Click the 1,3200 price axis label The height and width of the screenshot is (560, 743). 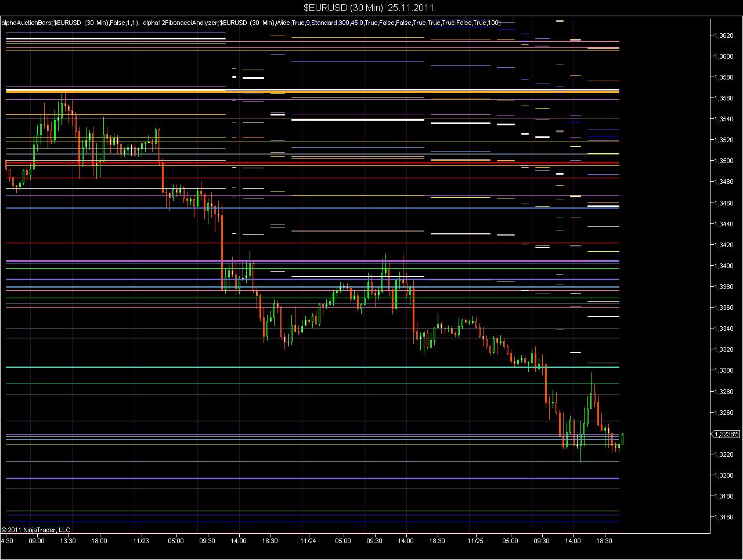tap(724, 475)
